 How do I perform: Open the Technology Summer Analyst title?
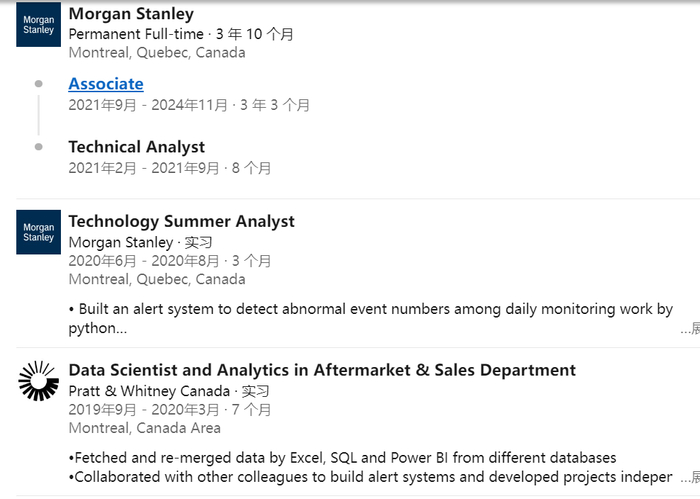click(181, 221)
